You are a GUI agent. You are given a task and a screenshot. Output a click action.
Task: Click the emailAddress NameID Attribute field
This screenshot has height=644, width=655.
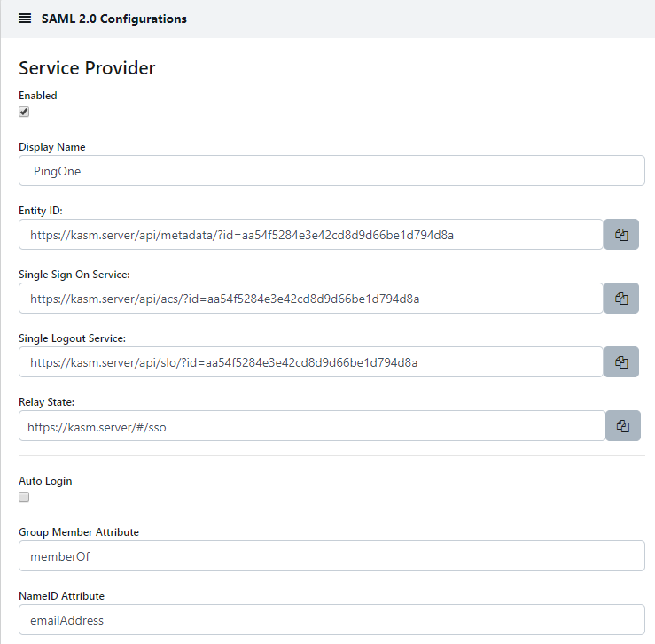click(331, 620)
